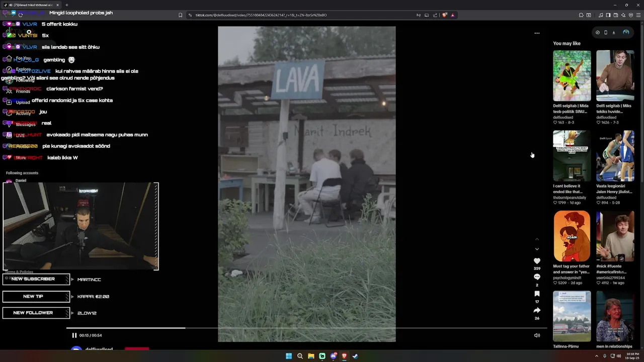Open the Explore sidebar item
Screen dimensions: 644x362
(19, 69)
